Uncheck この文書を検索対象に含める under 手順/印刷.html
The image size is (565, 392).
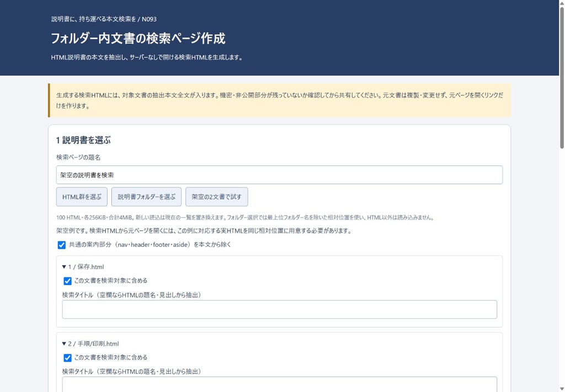[x=67, y=358]
